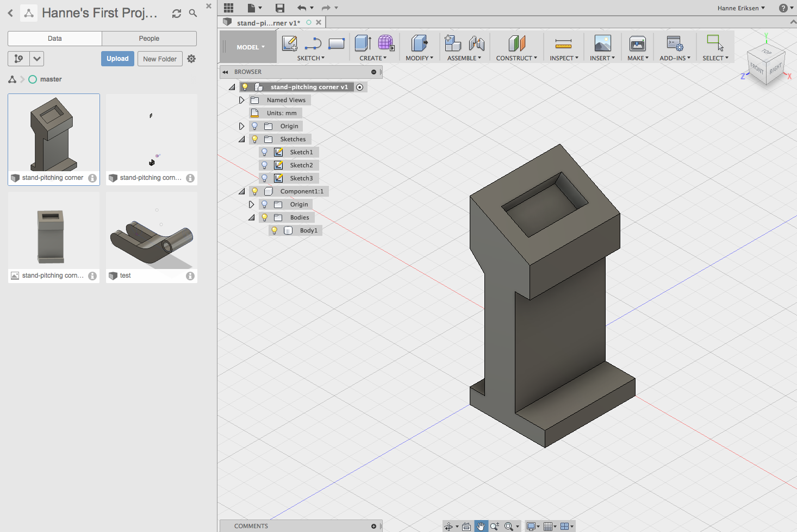
Task: Activate the Pan hand tool
Action: (x=481, y=526)
